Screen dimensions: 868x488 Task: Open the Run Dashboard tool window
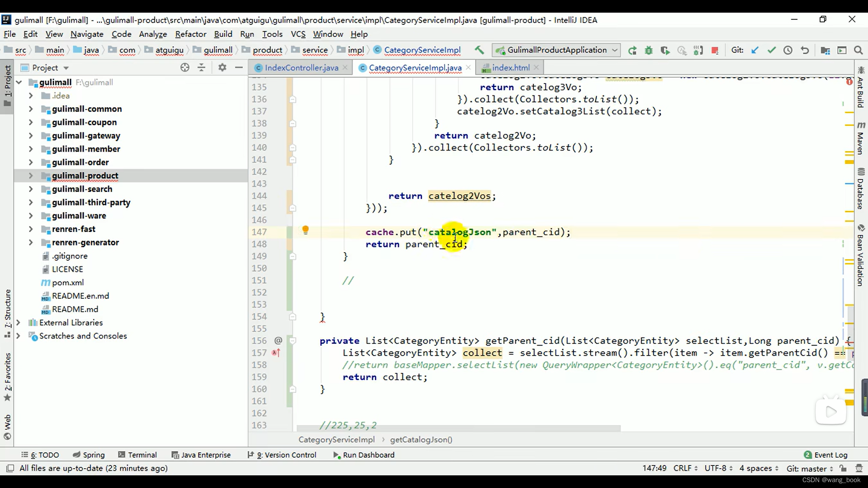click(x=364, y=455)
